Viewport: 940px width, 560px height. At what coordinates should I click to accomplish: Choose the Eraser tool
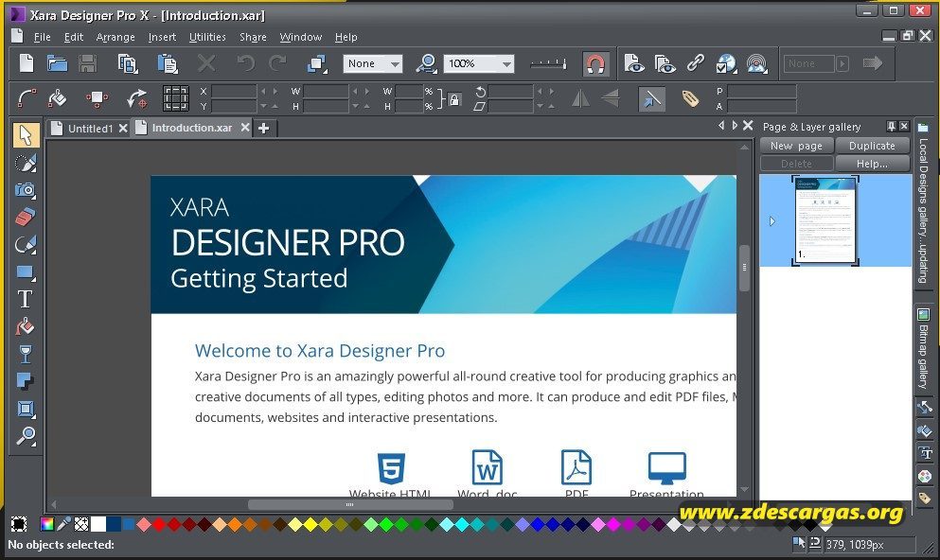26,217
